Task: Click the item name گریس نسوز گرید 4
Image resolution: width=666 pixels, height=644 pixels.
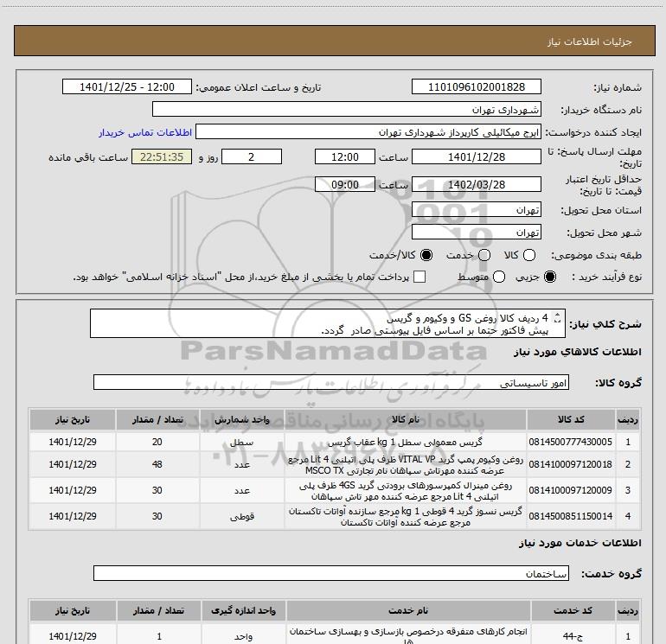Action: [x=405, y=516]
